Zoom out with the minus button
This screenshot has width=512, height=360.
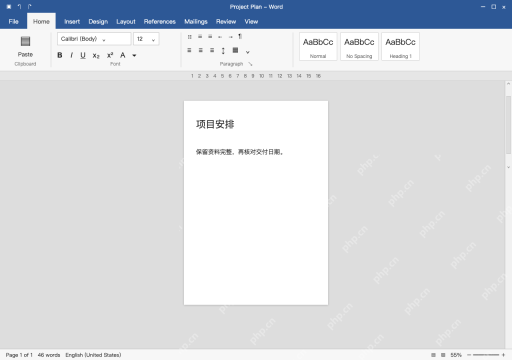click(469, 355)
